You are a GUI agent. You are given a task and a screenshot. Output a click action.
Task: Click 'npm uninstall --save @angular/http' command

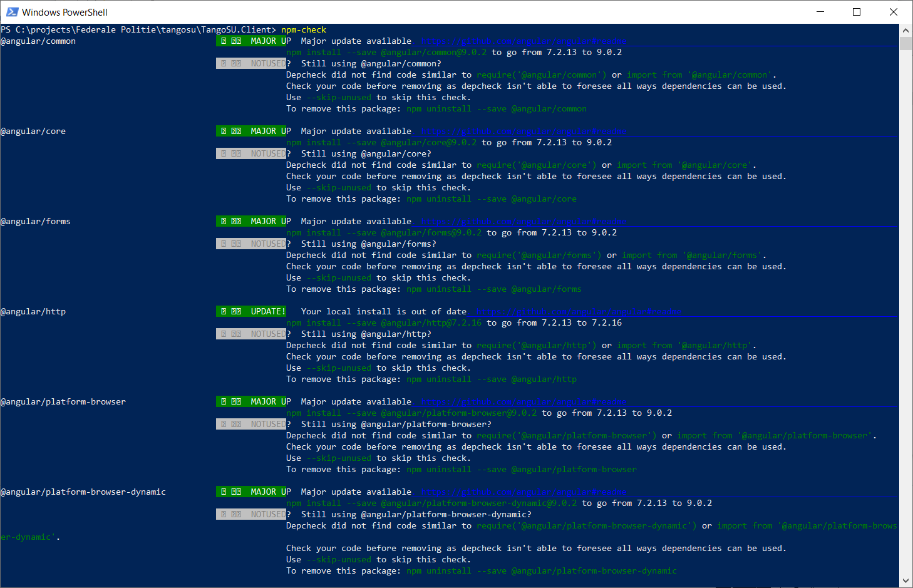point(492,379)
